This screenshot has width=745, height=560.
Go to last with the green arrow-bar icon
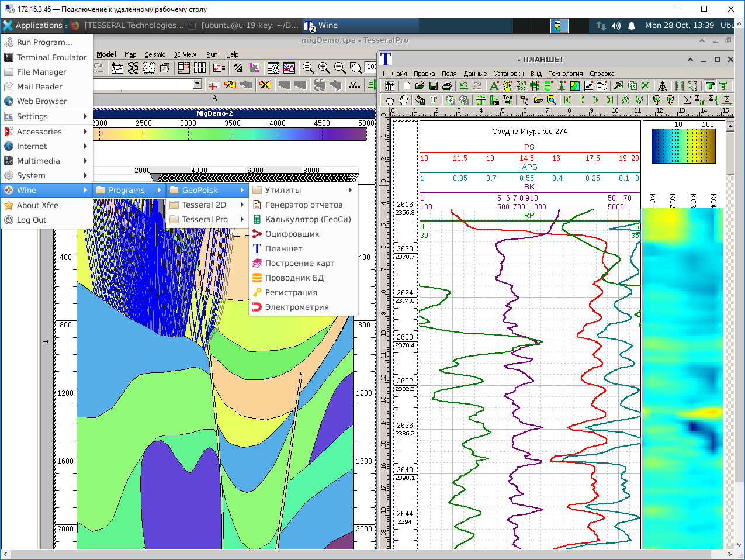(x=610, y=100)
